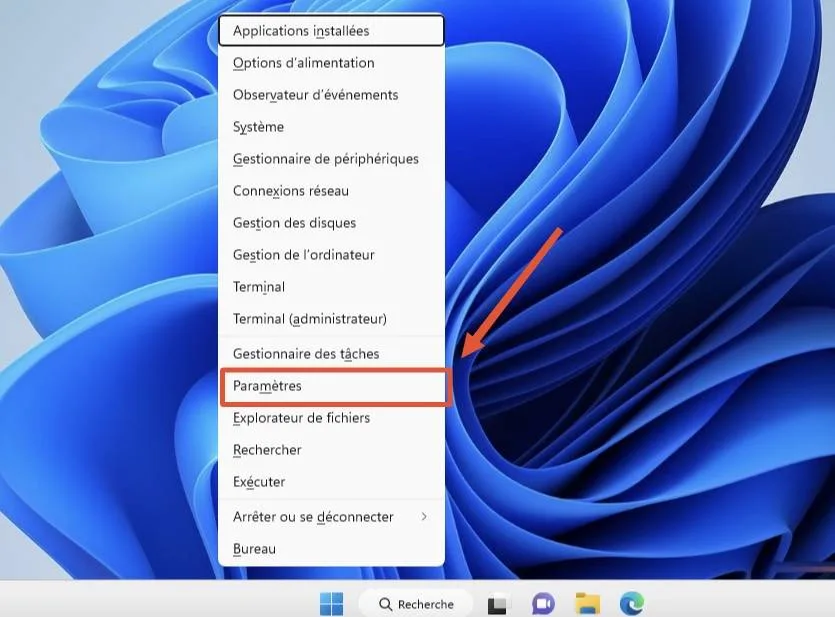Launch Microsoft Edge from the taskbar
Screen dimensions: 835x617
pos(632,604)
